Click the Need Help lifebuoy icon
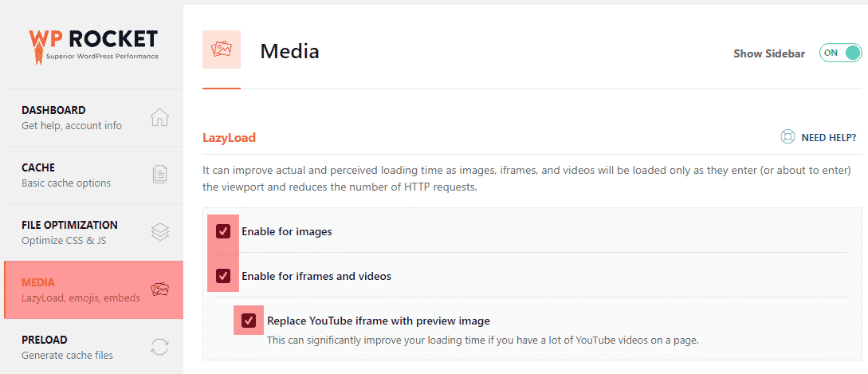The width and height of the screenshot is (868, 374). click(787, 137)
